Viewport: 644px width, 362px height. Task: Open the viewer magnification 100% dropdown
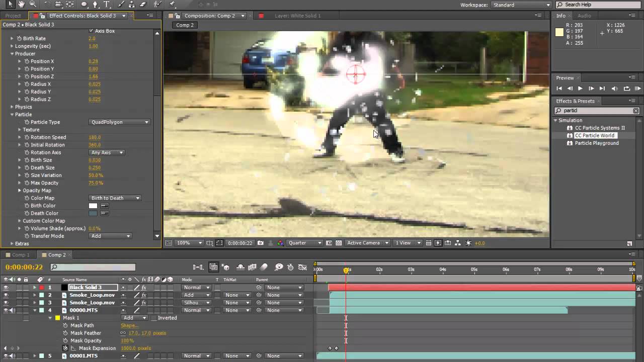coord(189,243)
